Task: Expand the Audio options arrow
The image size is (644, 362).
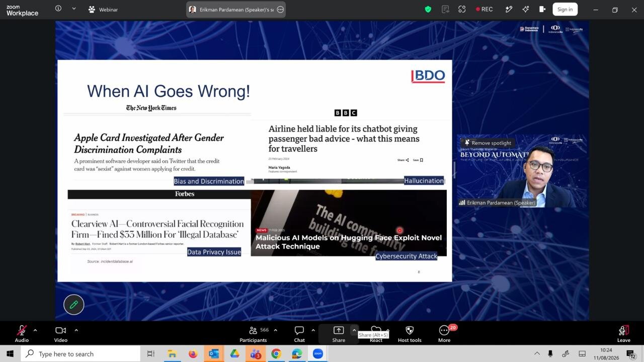Action: click(35, 330)
